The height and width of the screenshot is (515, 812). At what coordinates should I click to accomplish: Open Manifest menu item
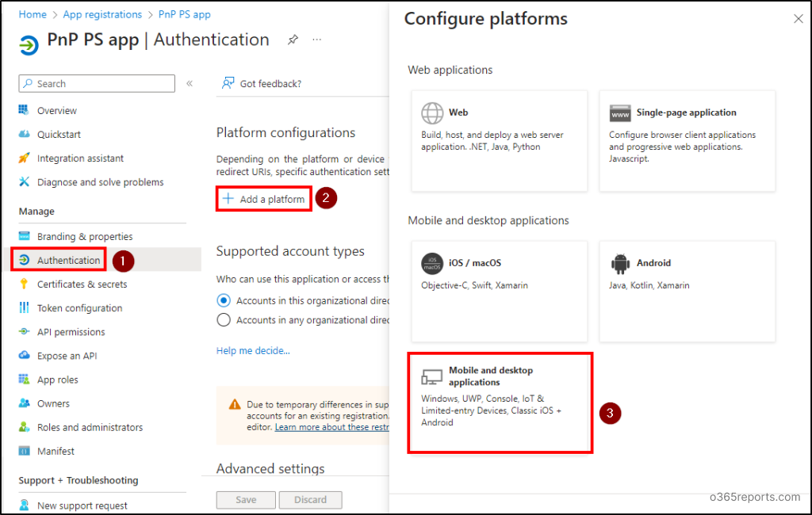(56, 452)
